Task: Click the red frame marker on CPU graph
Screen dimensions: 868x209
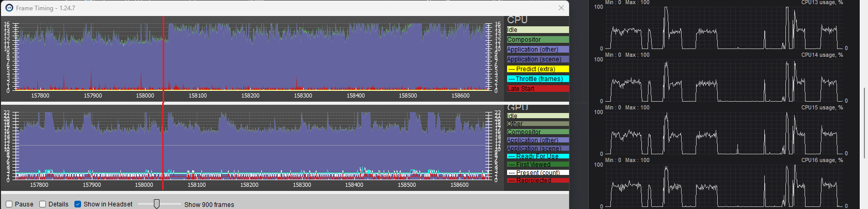Action: point(164,58)
